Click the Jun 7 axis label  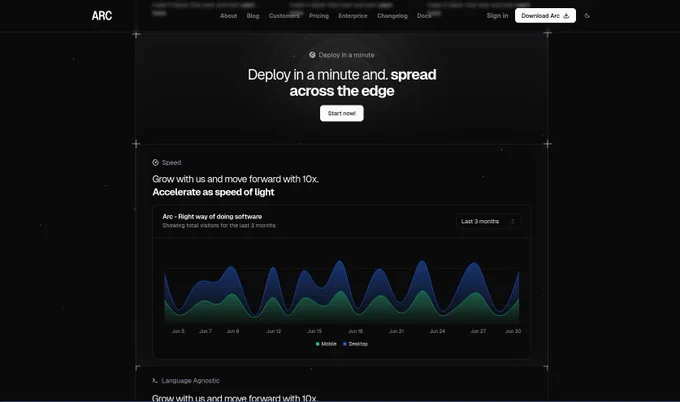tap(206, 331)
